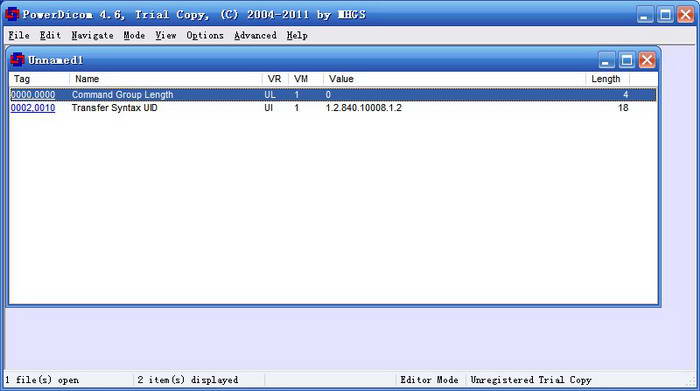The width and height of the screenshot is (700, 391).
Task: Open the Advanced menu
Action: [x=255, y=35]
